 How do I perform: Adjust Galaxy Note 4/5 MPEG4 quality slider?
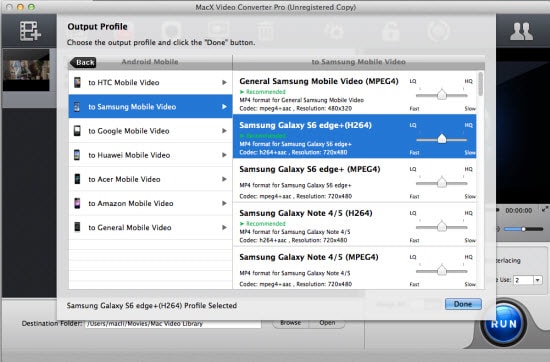point(442,271)
